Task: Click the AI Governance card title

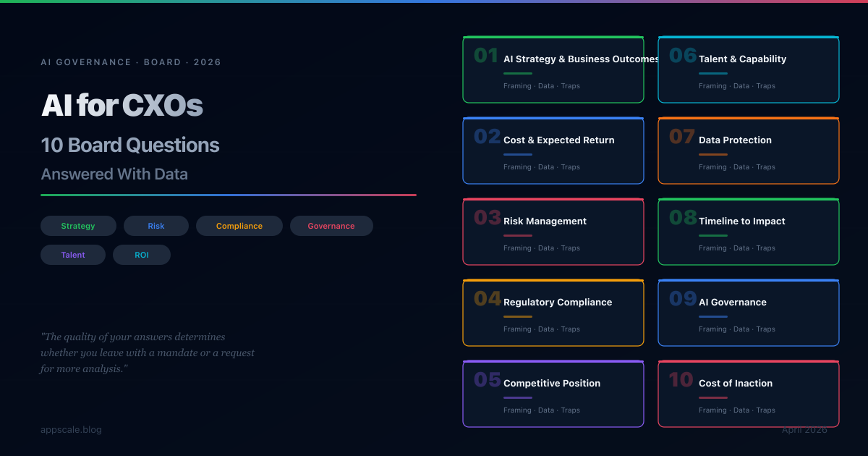Action: pos(733,303)
